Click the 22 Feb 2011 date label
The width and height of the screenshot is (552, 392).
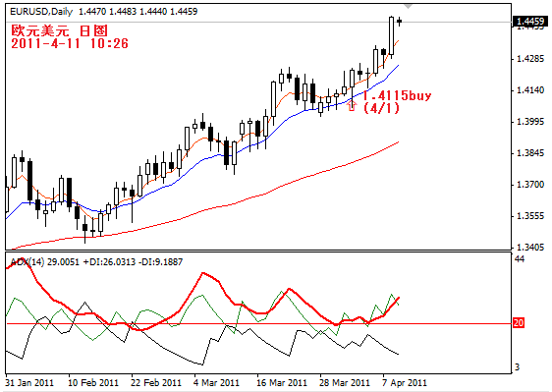point(156,383)
